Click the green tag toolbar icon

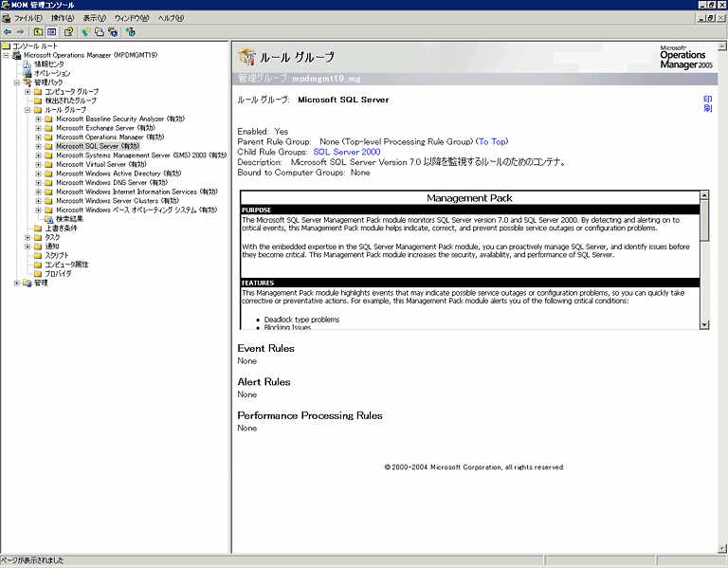tap(86, 32)
